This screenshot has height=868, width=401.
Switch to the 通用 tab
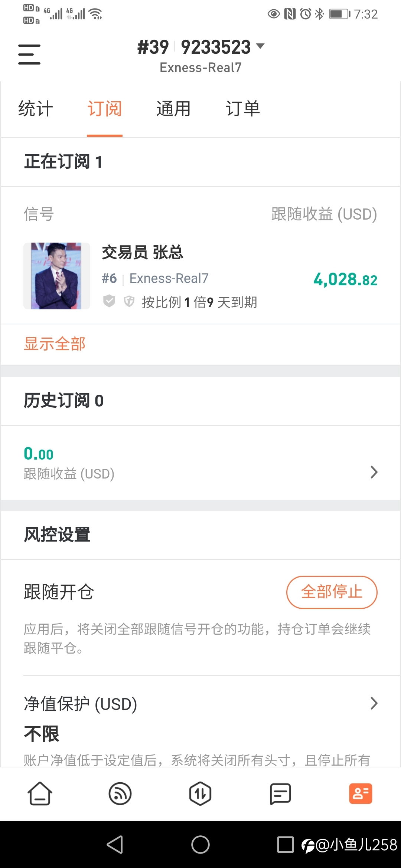(173, 109)
